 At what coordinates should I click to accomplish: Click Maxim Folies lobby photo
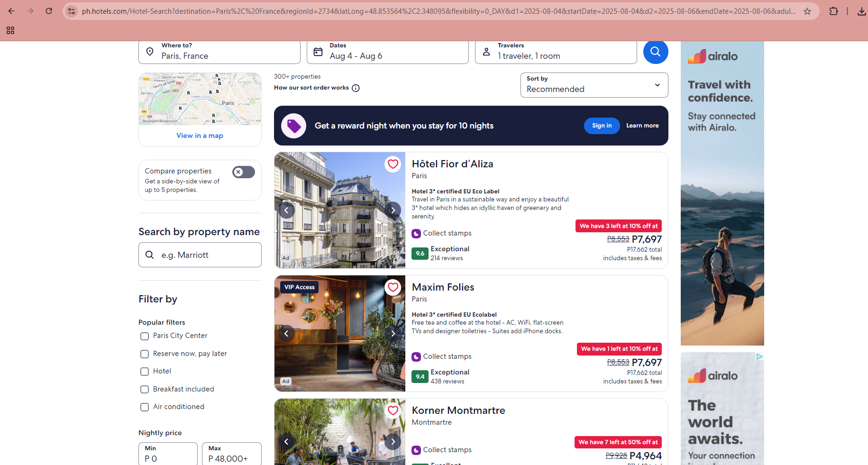pos(340,333)
